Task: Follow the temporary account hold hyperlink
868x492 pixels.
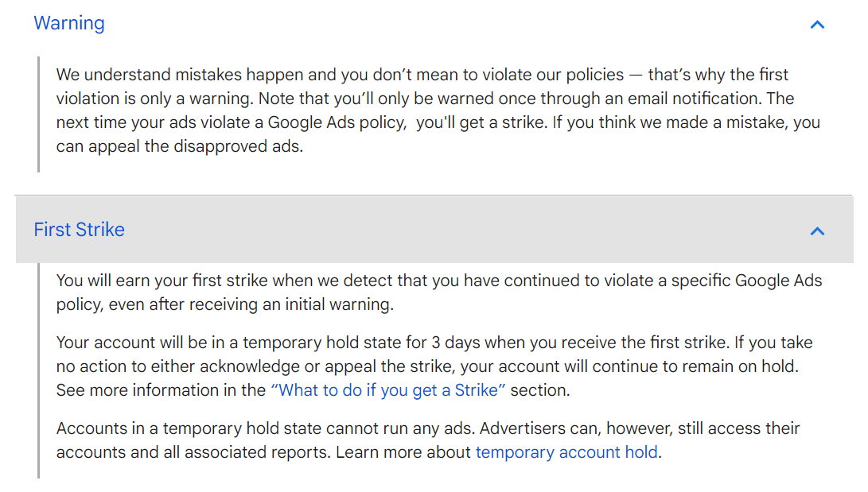Action: [x=566, y=451]
